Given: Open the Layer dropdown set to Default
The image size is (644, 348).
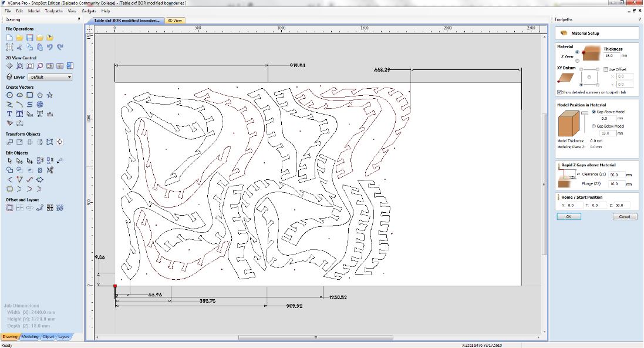Looking at the screenshot, I should coord(50,77).
